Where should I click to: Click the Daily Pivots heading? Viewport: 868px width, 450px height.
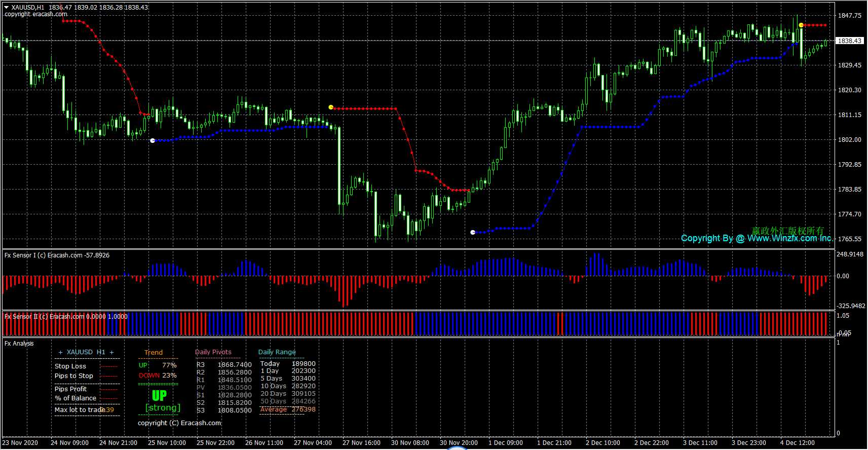click(x=213, y=352)
